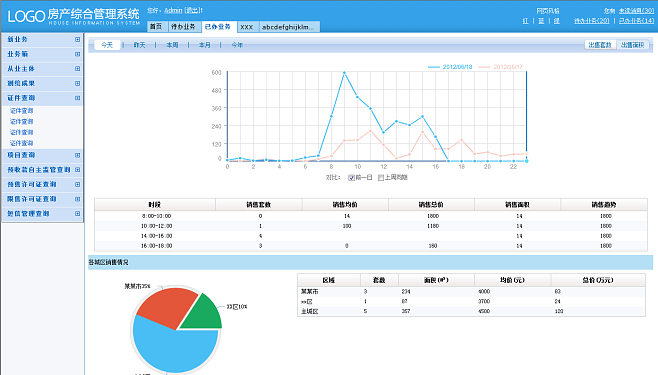This screenshot has width=658, height=375.
Task: Select the 本周 time range
Action: click(x=172, y=45)
